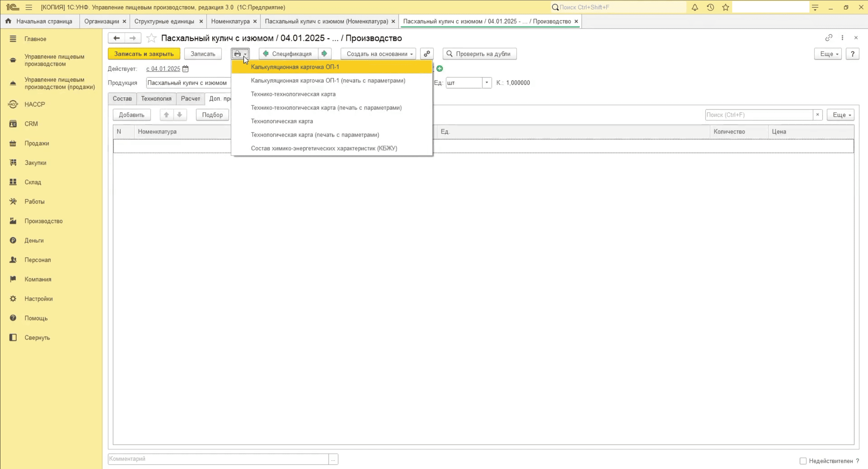Switch to the Состав tab

click(122, 99)
